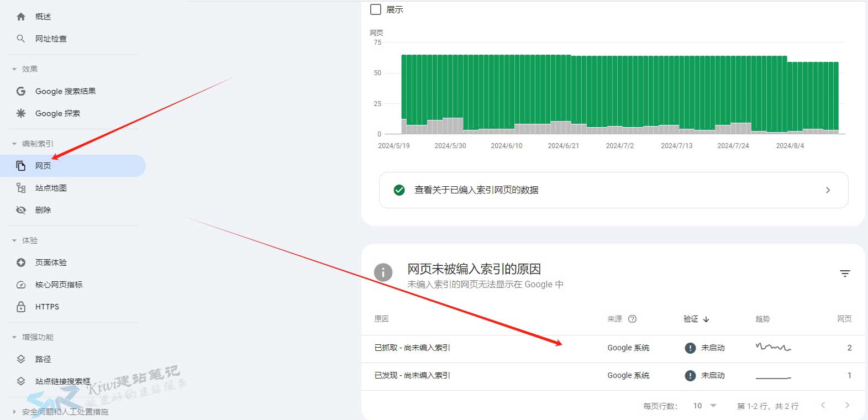Click 未启动 status in the 已发现 row
This screenshot has height=420, width=868.
click(x=713, y=376)
